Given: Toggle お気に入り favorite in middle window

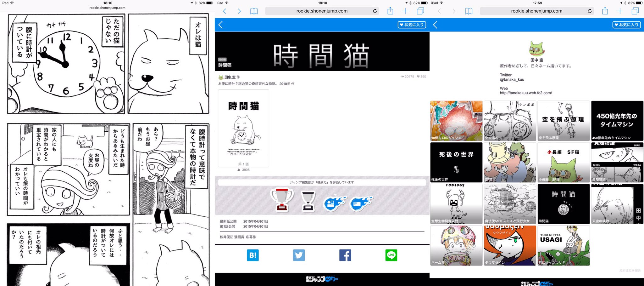Looking at the screenshot, I should (x=412, y=25).
